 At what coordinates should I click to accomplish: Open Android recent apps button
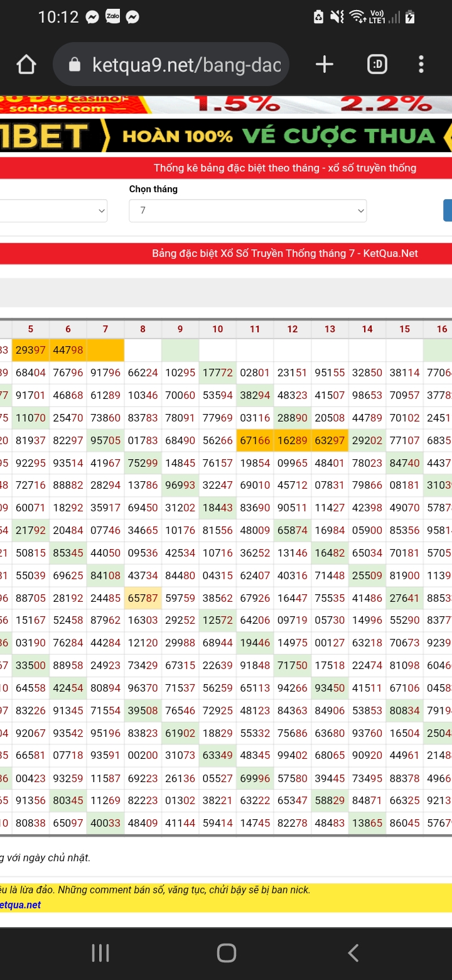[100, 953]
